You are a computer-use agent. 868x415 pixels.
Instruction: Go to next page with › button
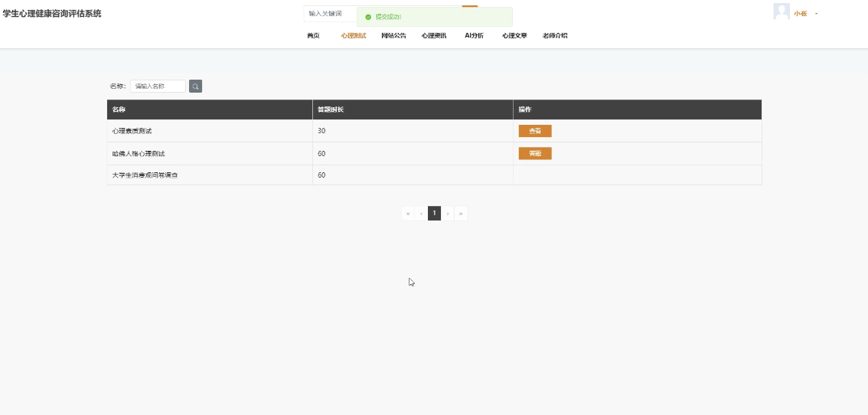[x=448, y=214]
